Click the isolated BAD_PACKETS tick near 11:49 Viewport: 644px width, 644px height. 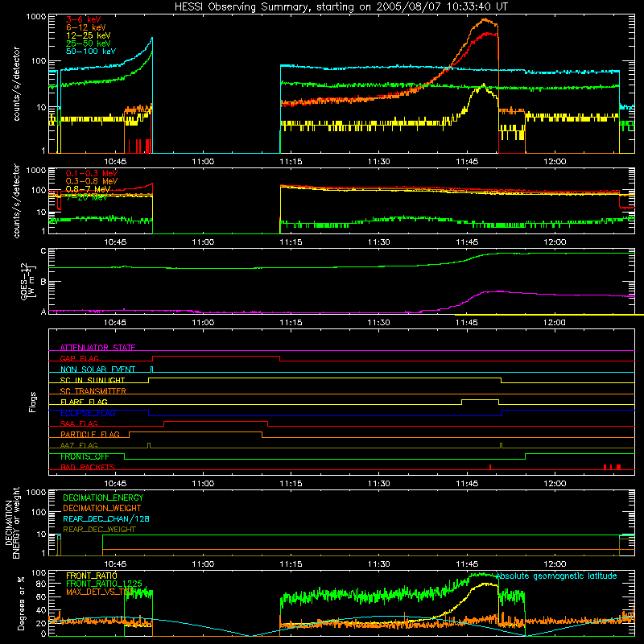point(490,467)
